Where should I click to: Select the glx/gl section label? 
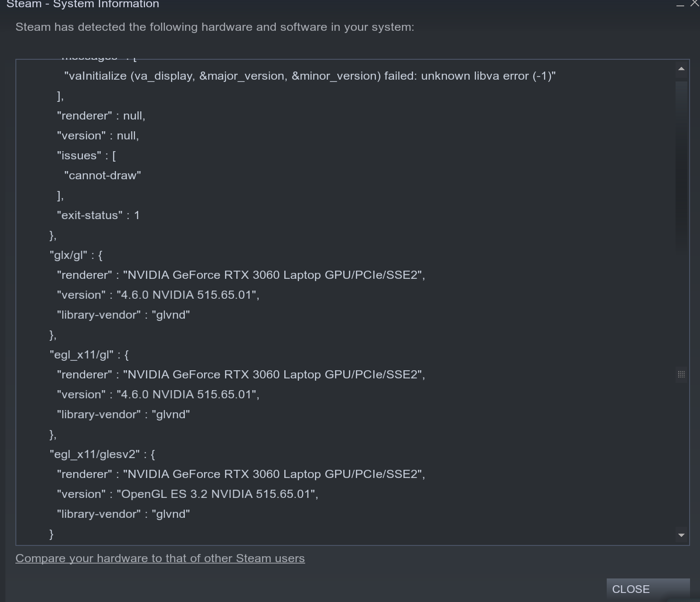(x=76, y=255)
